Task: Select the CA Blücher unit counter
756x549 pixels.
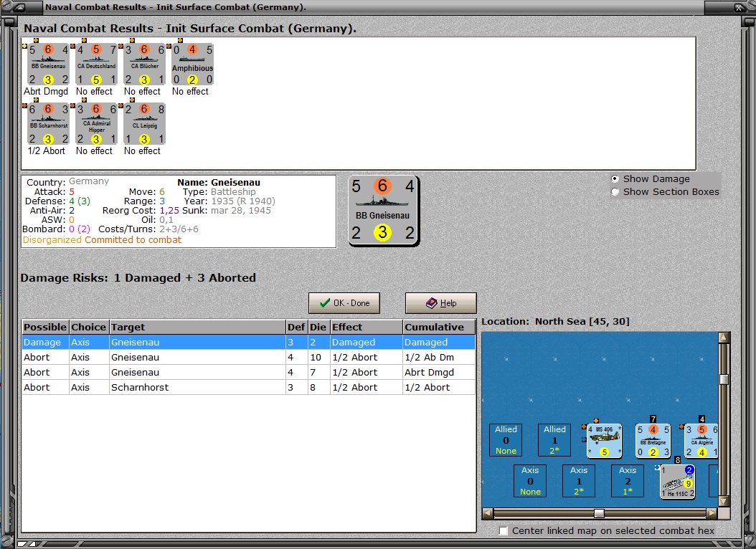Action: click(x=145, y=65)
